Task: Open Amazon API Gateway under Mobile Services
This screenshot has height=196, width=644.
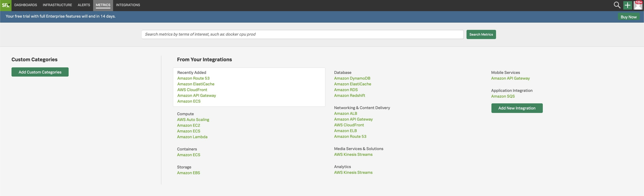Action: tap(510, 78)
